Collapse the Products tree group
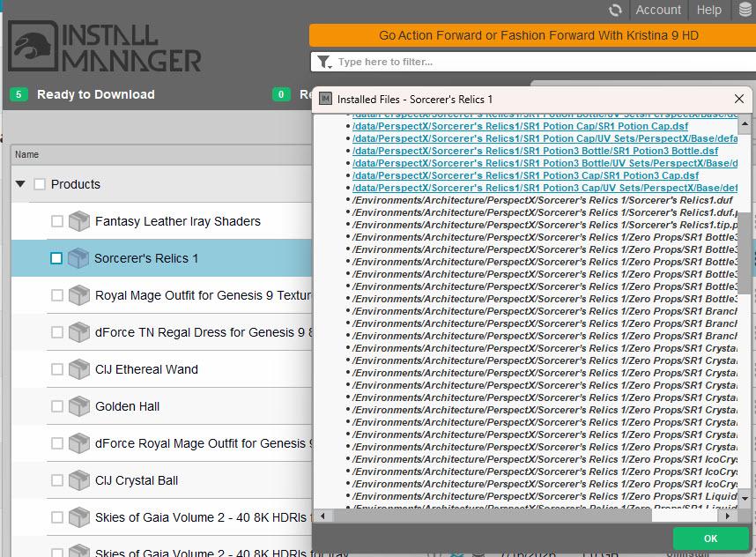 20,183
